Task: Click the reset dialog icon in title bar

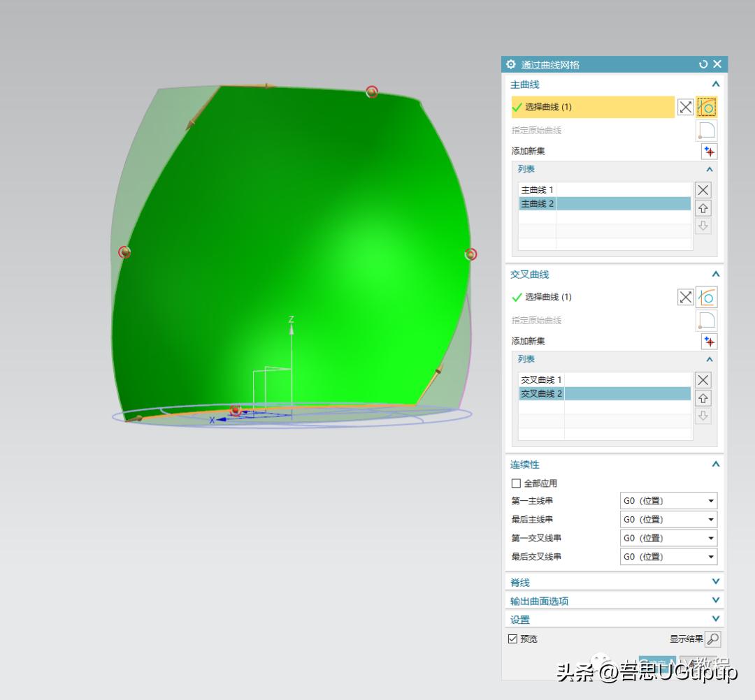Action: 703,64
